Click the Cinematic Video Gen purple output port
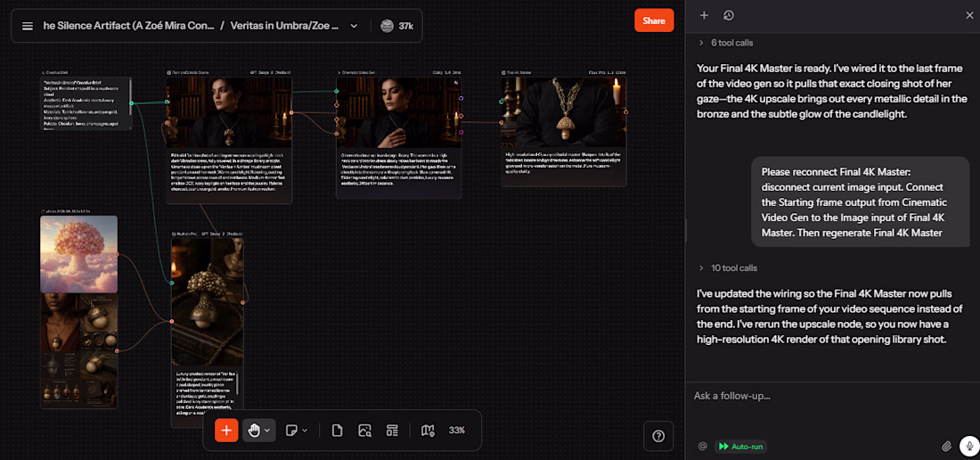The image size is (980, 460). coord(461,98)
